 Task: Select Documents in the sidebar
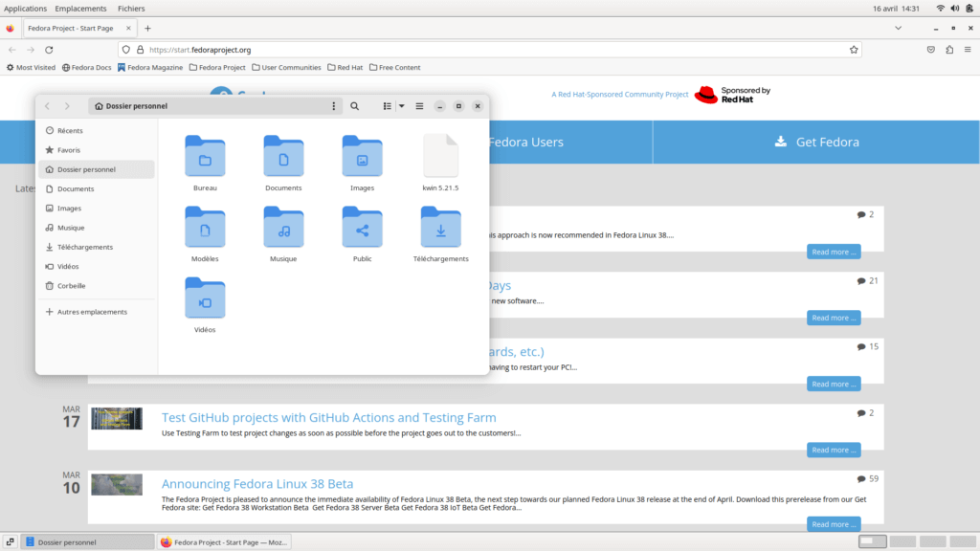click(97, 188)
